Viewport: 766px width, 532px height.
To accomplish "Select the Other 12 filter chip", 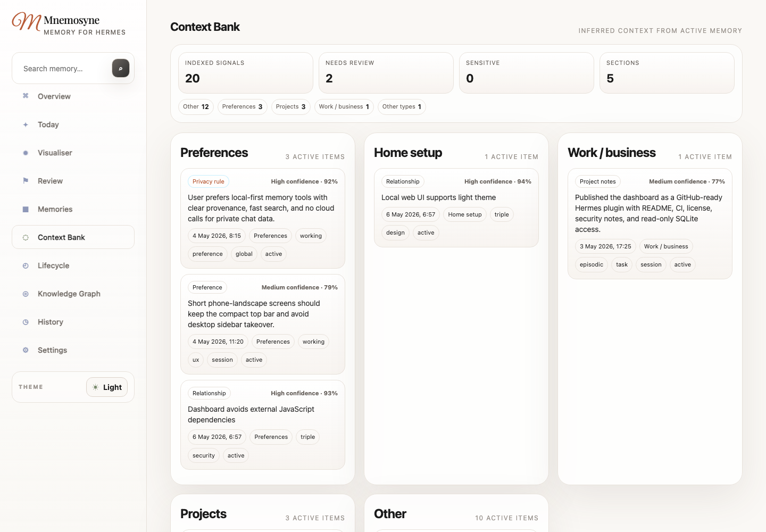I will click(196, 107).
